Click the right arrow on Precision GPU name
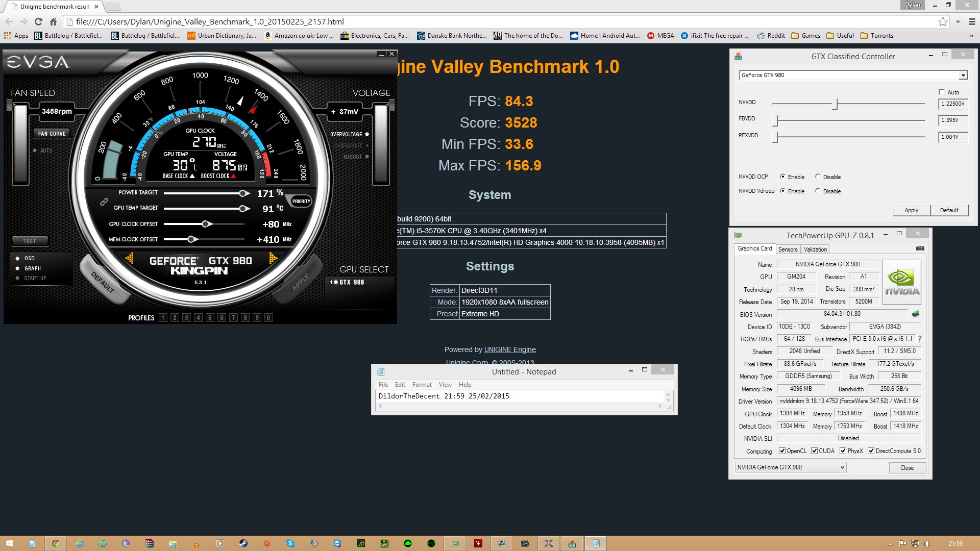Viewport: 980px width, 551px height. 273,259
